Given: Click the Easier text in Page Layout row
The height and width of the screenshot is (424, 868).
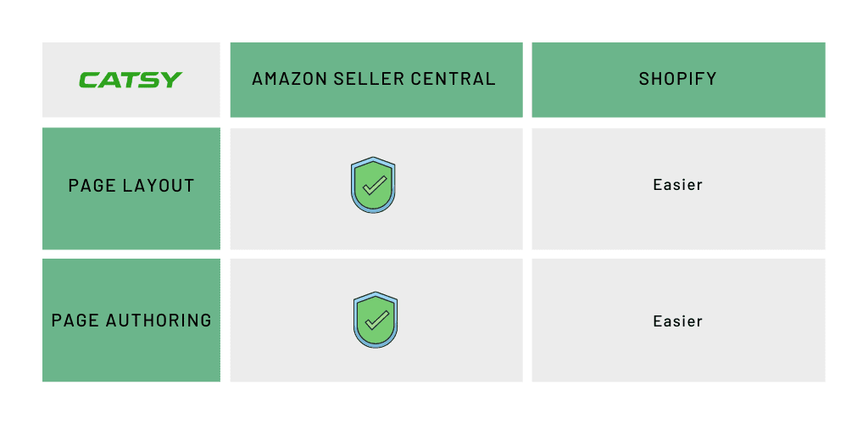Looking at the screenshot, I should (677, 185).
